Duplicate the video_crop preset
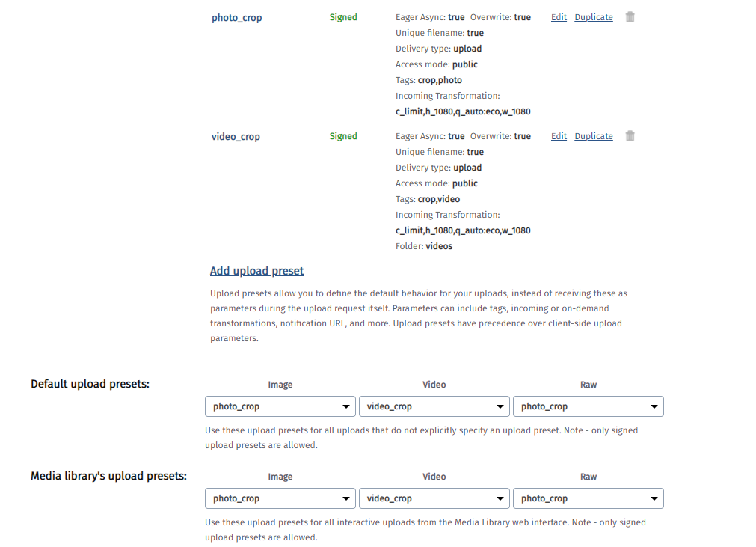This screenshot has width=756, height=547. point(593,136)
